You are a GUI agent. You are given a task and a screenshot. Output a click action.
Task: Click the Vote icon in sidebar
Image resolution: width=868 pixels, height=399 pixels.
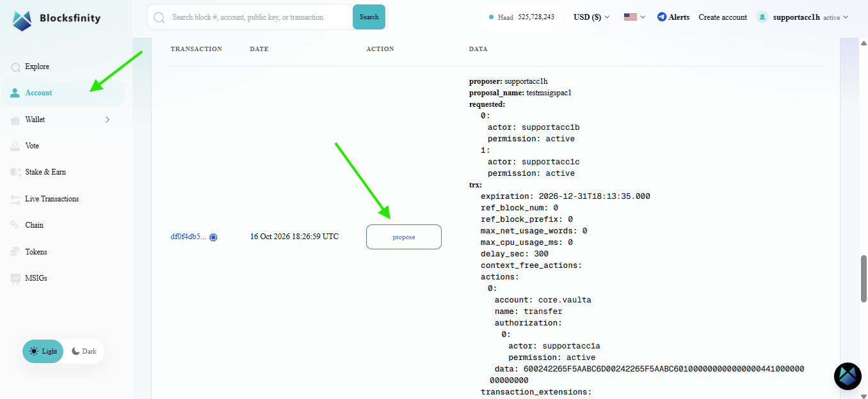(x=15, y=146)
